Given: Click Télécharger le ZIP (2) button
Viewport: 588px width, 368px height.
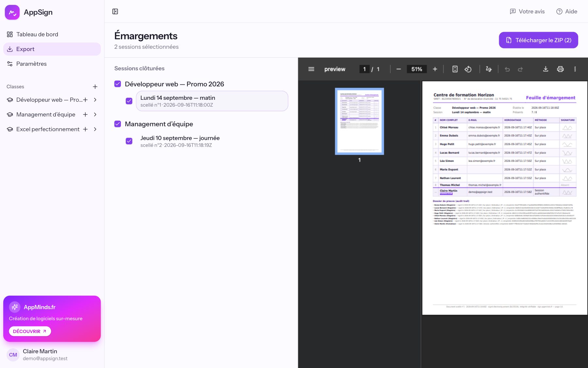Looking at the screenshot, I should 538,40.
